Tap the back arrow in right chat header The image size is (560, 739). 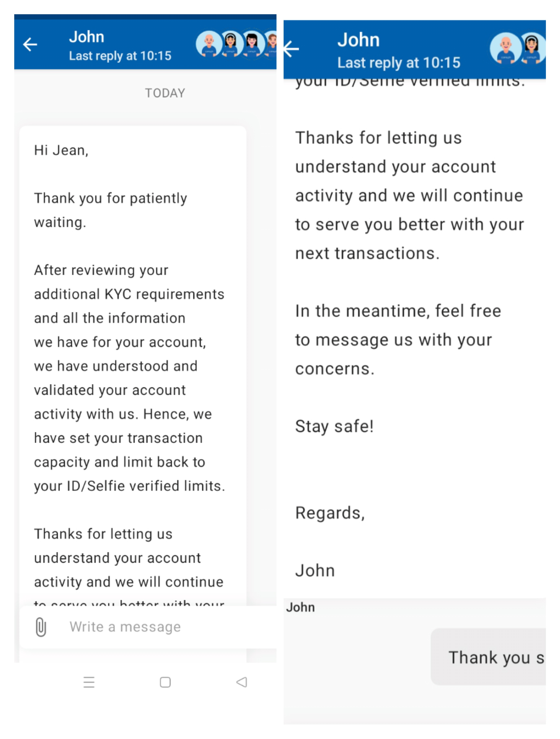[x=291, y=49]
